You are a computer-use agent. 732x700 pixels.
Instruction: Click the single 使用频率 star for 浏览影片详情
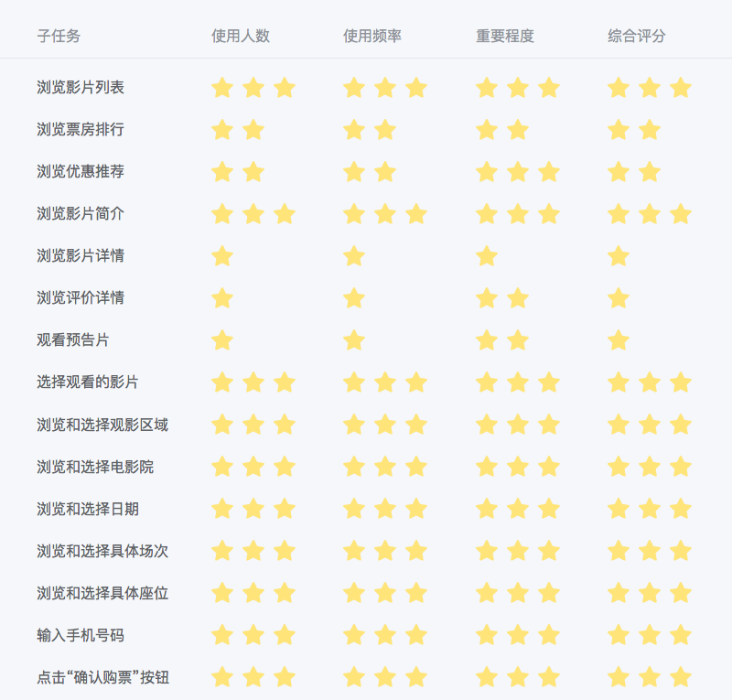pyautogui.click(x=354, y=256)
